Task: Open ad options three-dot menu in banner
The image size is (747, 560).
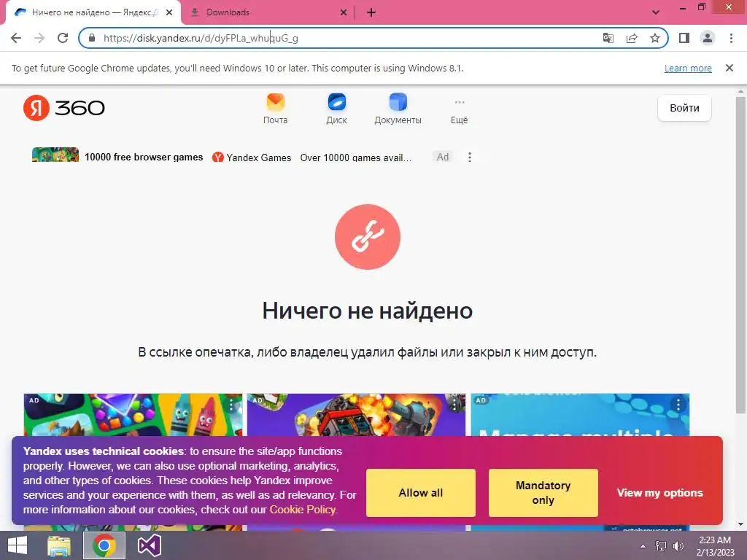Action: (470, 157)
